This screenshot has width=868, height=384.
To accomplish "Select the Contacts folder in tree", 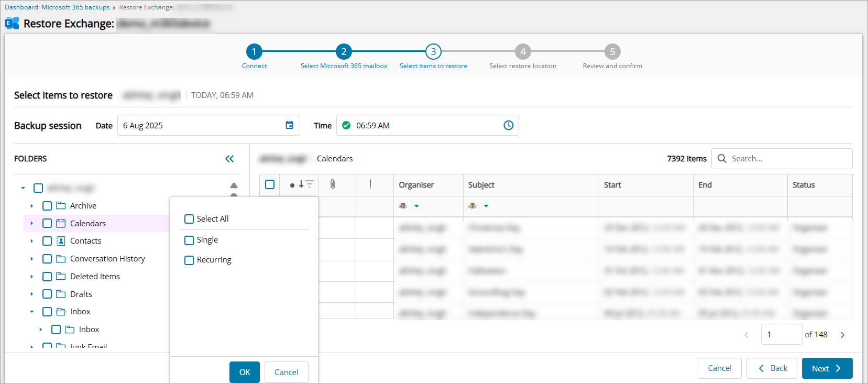I will (x=85, y=241).
